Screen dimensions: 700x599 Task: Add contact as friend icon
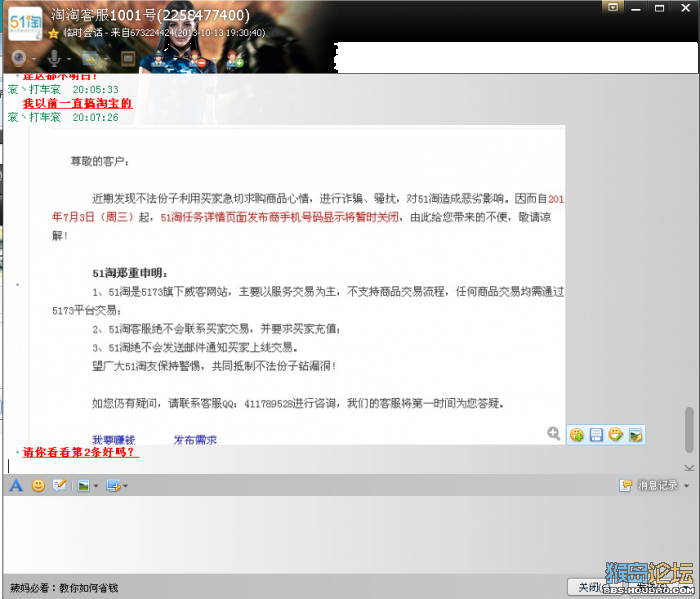click(234, 58)
